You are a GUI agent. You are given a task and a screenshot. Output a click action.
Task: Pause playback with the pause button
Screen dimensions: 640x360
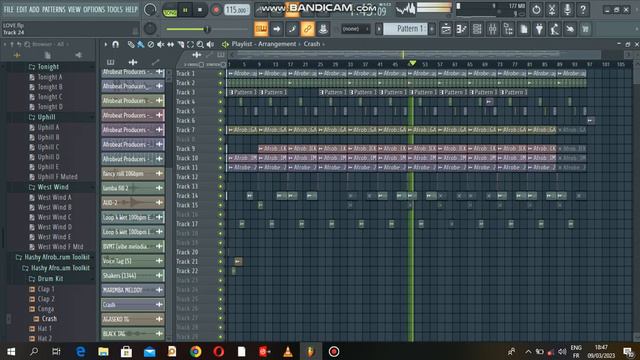point(185,10)
